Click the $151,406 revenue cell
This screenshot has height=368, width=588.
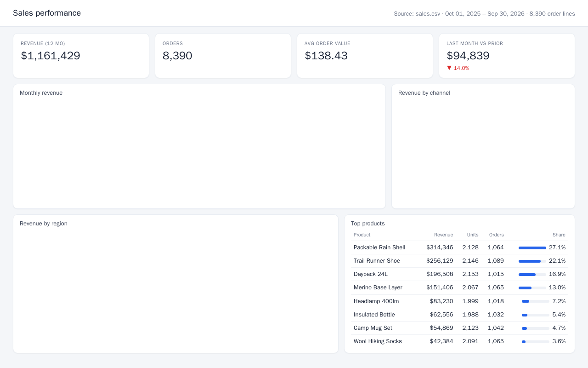[440, 287]
